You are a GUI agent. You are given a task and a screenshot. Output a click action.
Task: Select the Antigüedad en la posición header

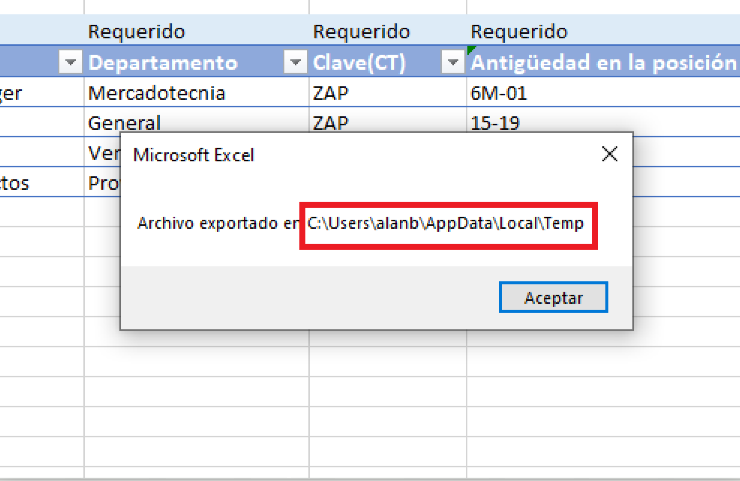[603, 62]
